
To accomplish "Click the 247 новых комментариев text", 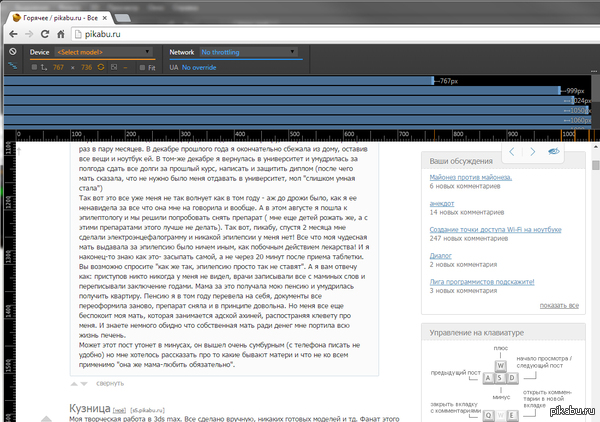I will 469,238.
